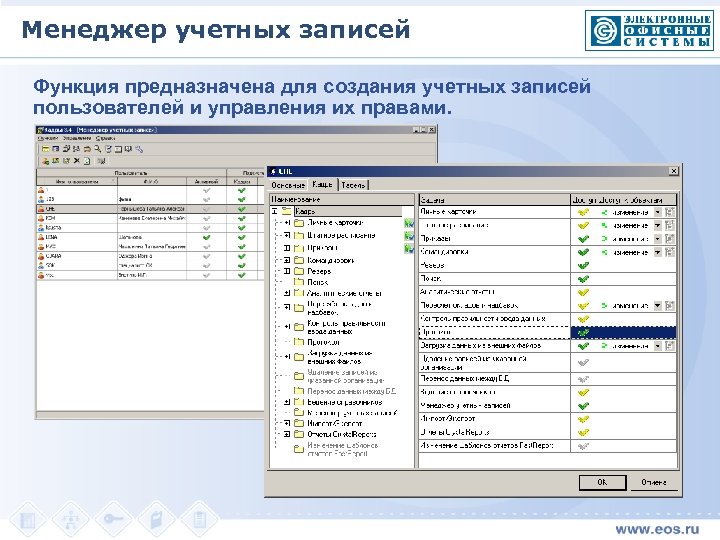Open object tree icon in Личные карточки task row
The height and width of the screenshot is (540, 720).
tap(669, 212)
